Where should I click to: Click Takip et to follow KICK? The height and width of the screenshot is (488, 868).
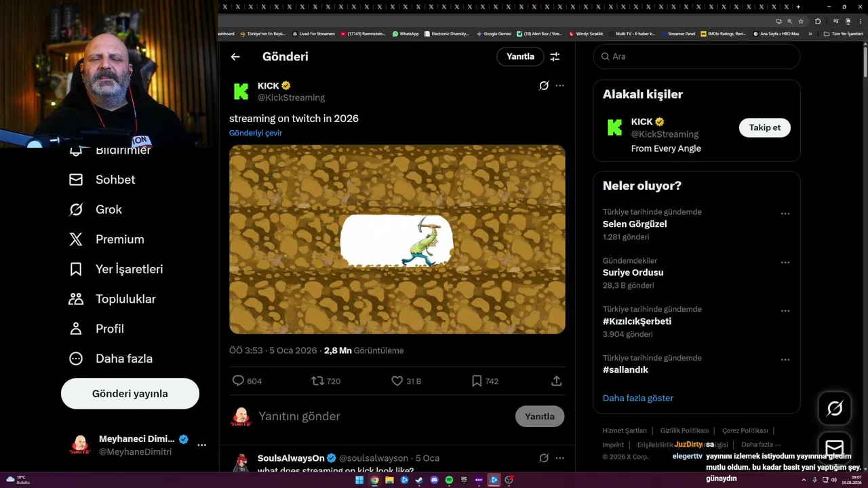[765, 127]
